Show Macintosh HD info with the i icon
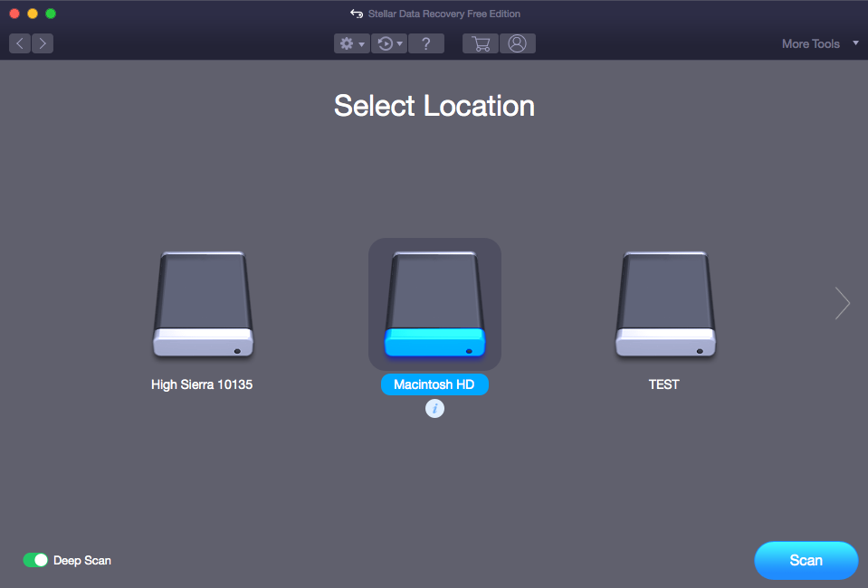 click(x=434, y=409)
